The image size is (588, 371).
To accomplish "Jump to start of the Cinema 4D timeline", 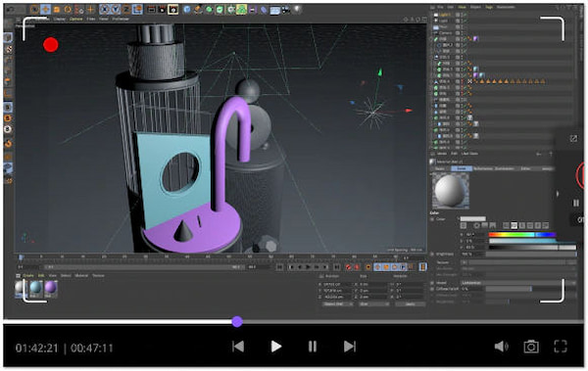I will (279, 267).
